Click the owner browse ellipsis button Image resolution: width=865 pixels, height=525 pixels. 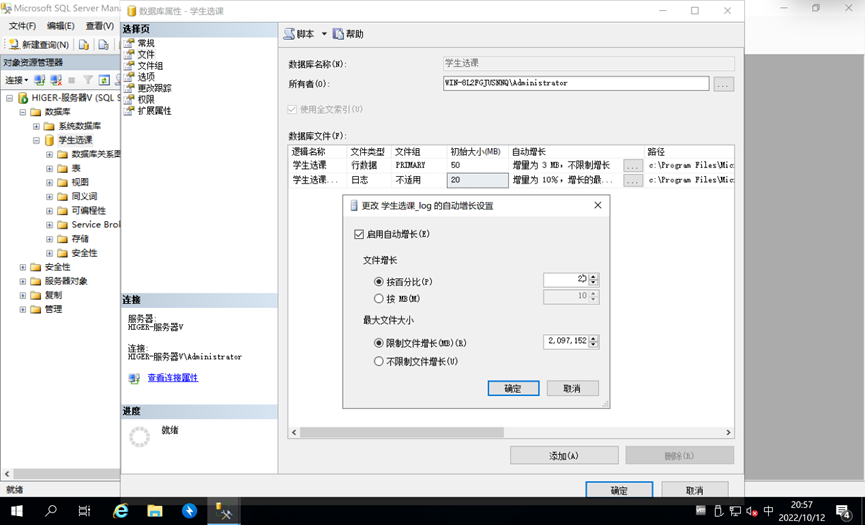(723, 84)
